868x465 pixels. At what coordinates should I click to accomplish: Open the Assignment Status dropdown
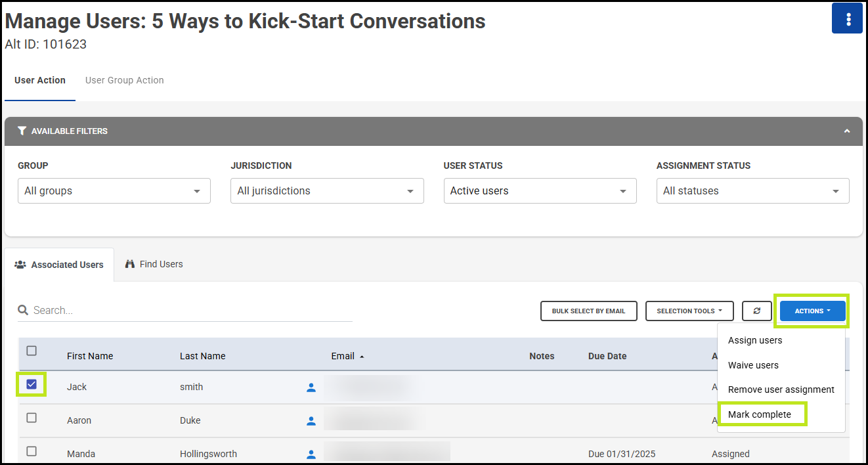point(752,191)
